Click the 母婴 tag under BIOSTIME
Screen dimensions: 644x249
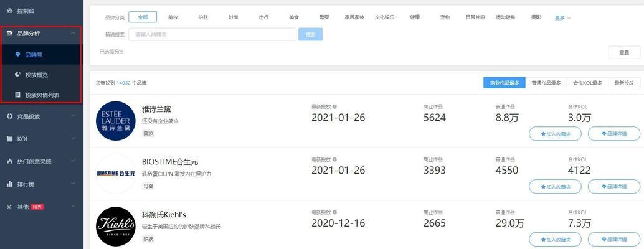click(x=148, y=186)
